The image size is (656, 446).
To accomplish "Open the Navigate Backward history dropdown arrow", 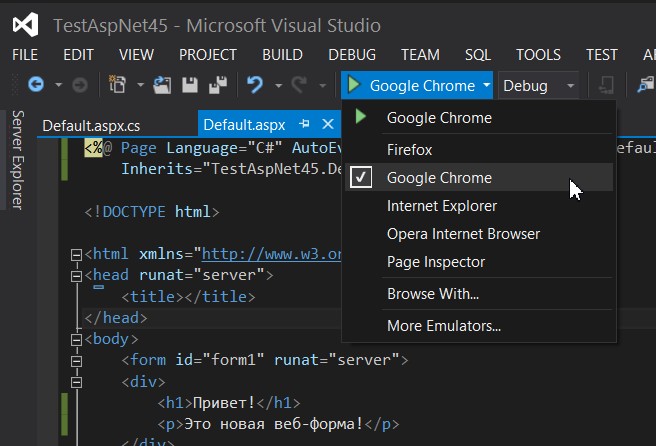I will point(59,85).
